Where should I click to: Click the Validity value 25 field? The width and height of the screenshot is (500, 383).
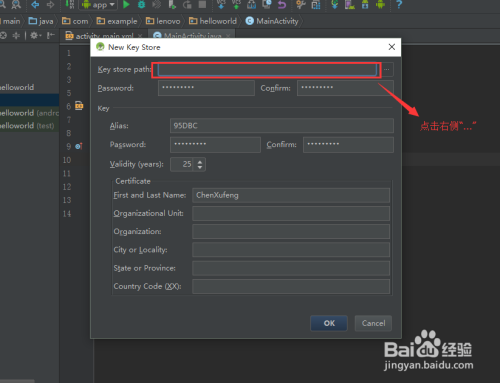coord(182,164)
